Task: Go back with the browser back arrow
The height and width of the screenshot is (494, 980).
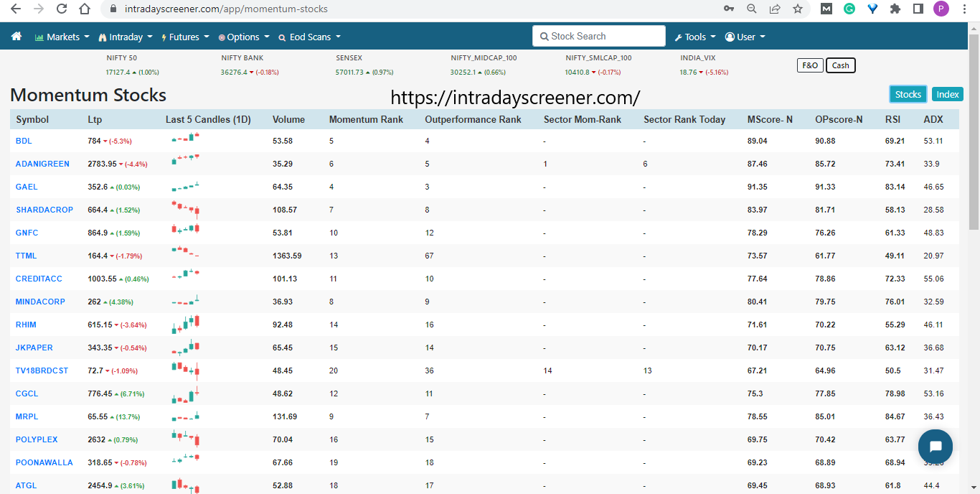Action: click(16, 9)
